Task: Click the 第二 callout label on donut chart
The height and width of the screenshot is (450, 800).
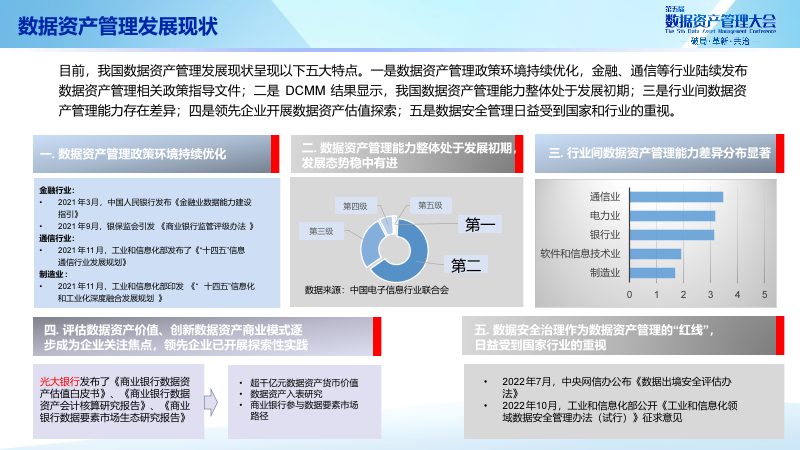Action: (x=466, y=266)
